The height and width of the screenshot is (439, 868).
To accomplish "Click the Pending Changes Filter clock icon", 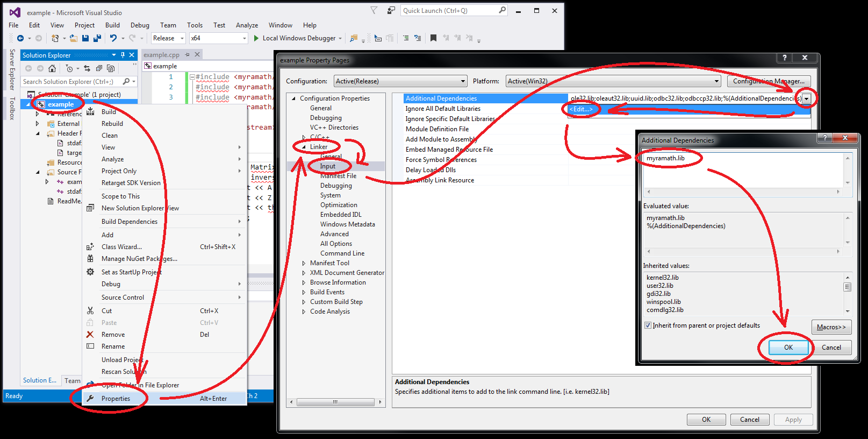I will click(69, 68).
